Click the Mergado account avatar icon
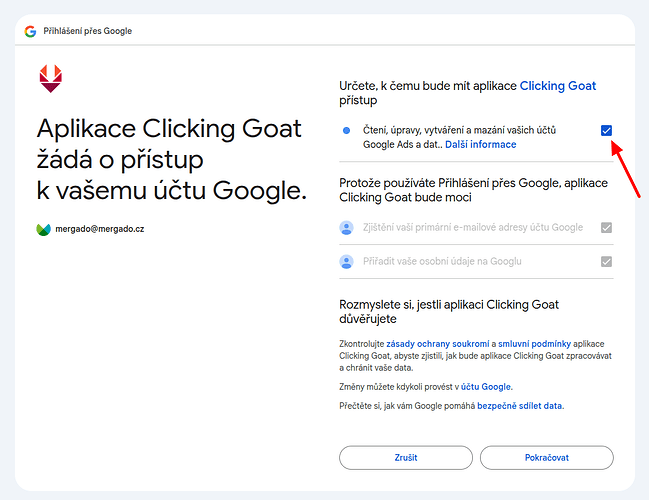 43,229
